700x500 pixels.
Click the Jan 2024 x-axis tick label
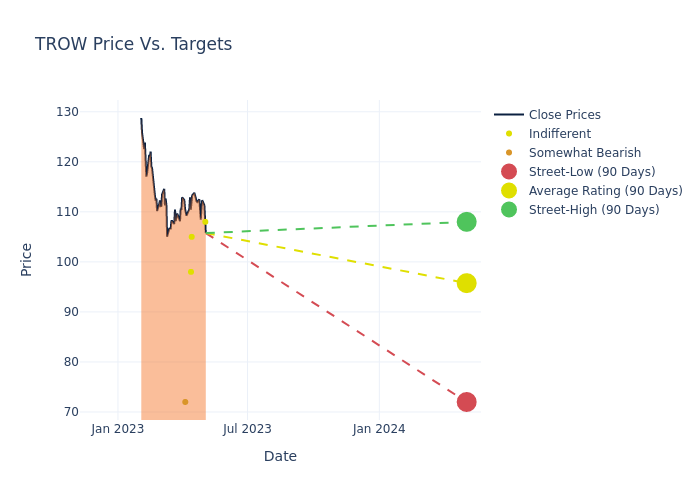coord(379,429)
